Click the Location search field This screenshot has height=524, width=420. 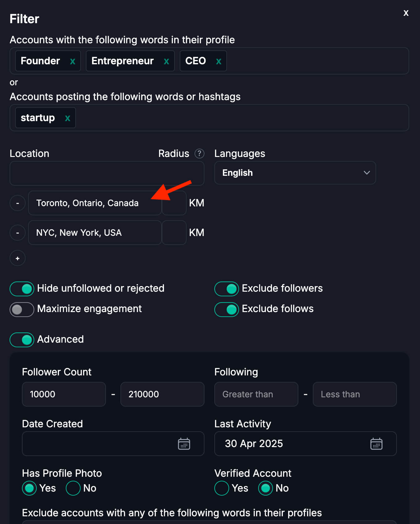[x=107, y=173]
